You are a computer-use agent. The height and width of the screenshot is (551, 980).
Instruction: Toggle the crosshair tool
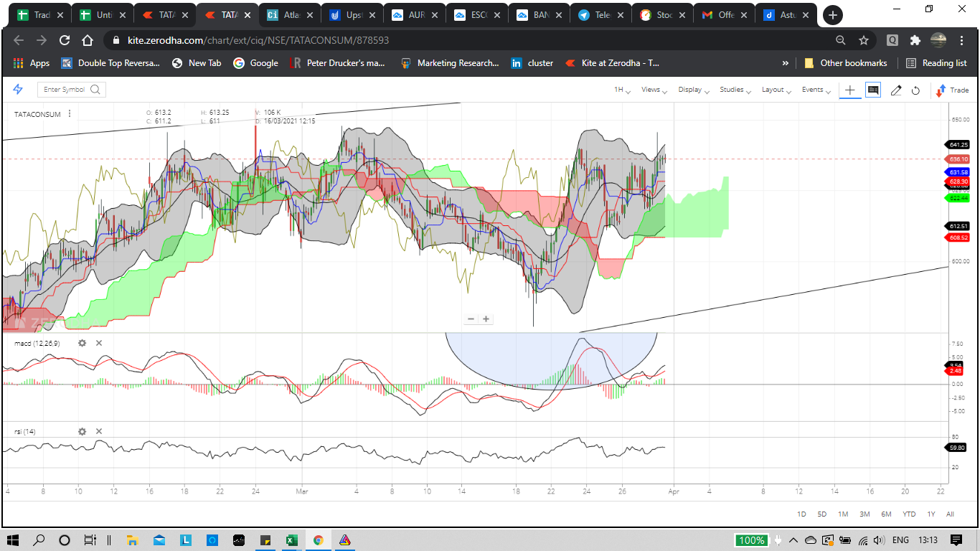coord(849,90)
